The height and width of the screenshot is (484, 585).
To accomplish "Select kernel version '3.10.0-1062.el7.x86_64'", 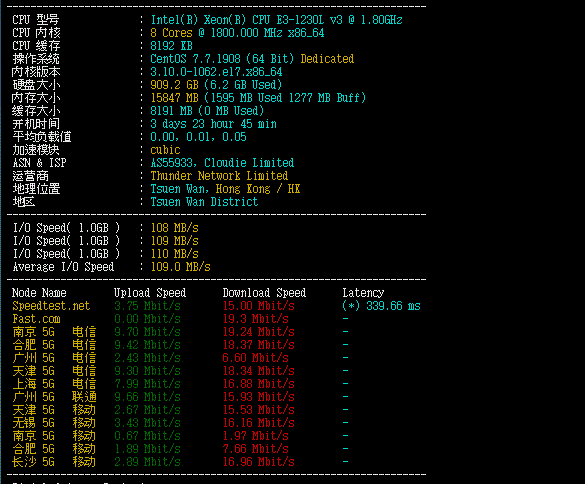I will coord(216,72).
